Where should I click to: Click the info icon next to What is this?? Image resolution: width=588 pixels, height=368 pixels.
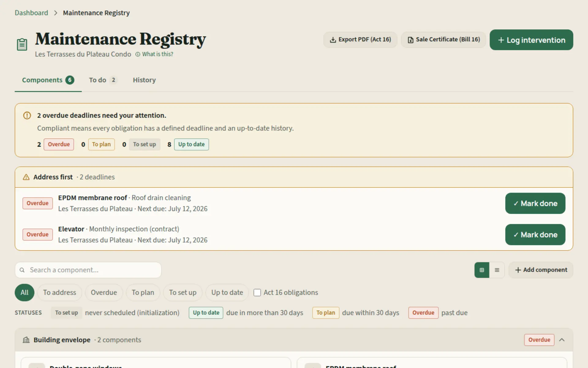(x=138, y=54)
